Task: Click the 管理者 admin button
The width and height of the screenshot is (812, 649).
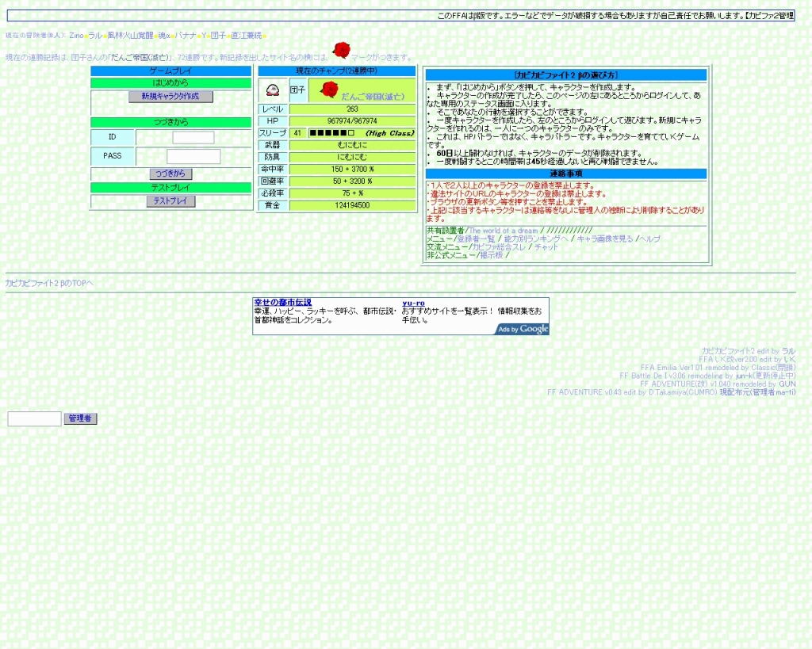Action: (x=80, y=418)
